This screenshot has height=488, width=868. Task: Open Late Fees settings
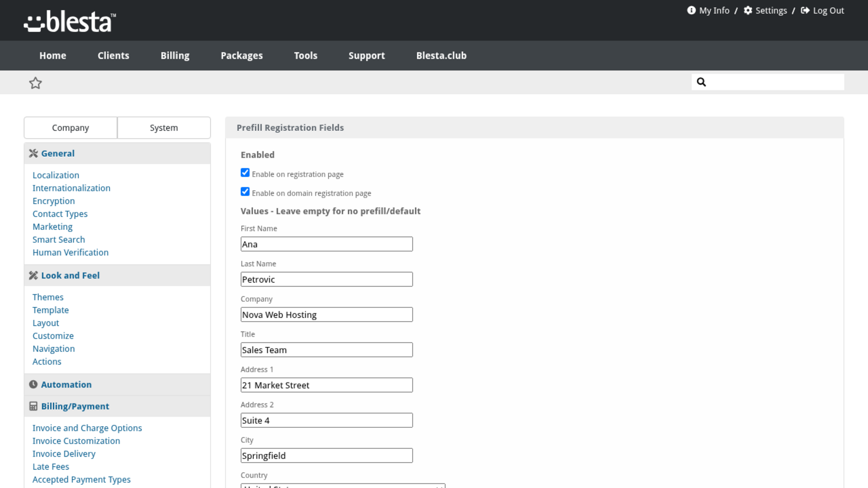(x=51, y=467)
